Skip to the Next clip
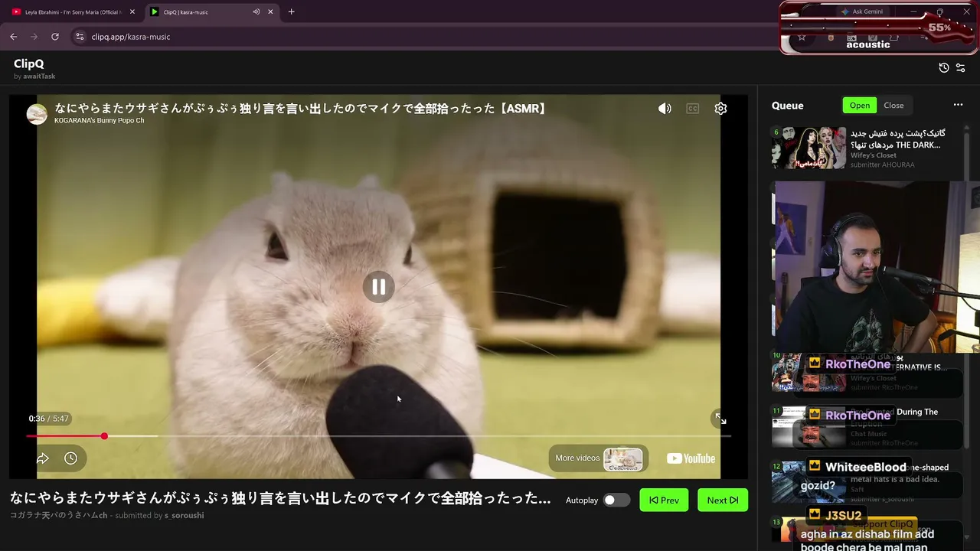This screenshot has width=980, height=551. [x=723, y=500]
